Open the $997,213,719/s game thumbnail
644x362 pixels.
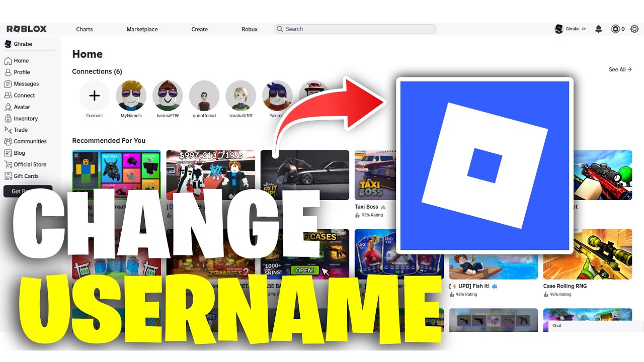coord(211,175)
